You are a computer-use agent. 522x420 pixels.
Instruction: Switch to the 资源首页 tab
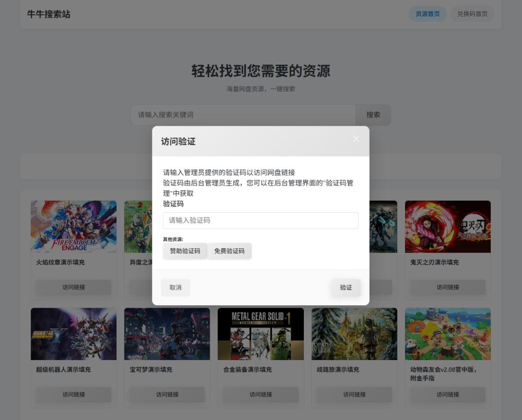click(427, 14)
